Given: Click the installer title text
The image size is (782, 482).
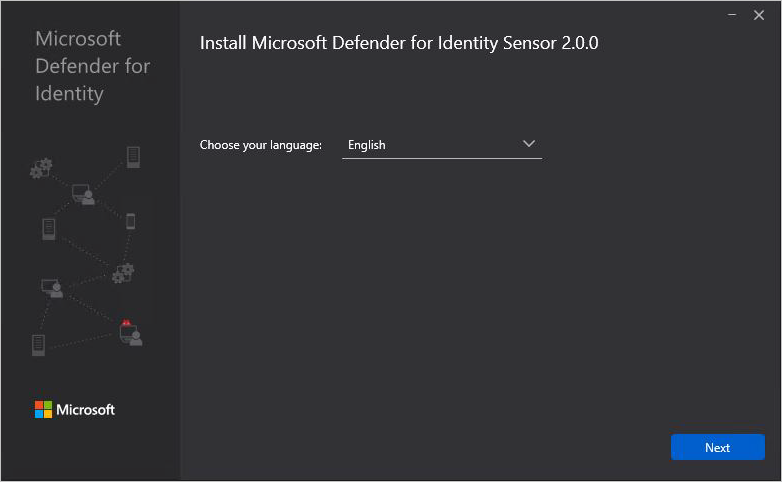Looking at the screenshot, I should (399, 43).
